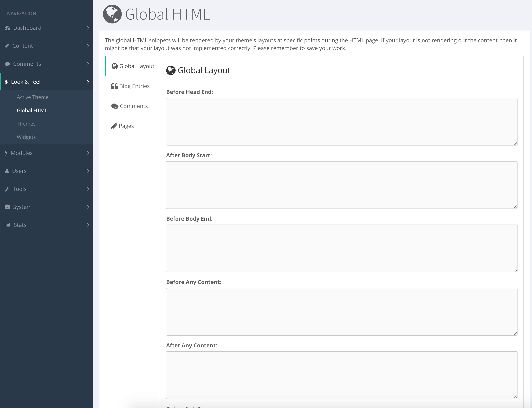
Task: Collapse the Look & Feel chevron
Action: click(88, 82)
